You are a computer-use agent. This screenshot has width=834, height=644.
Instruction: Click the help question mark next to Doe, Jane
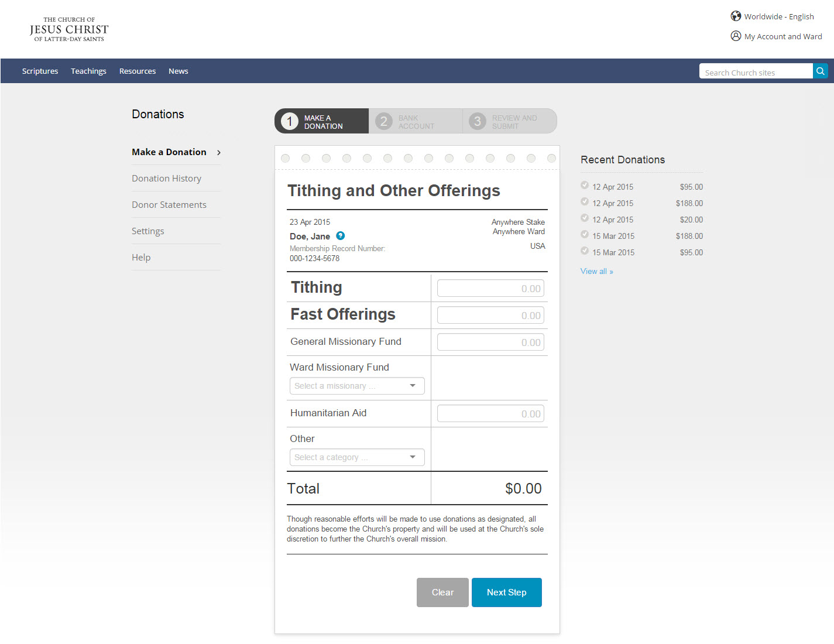[341, 236]
